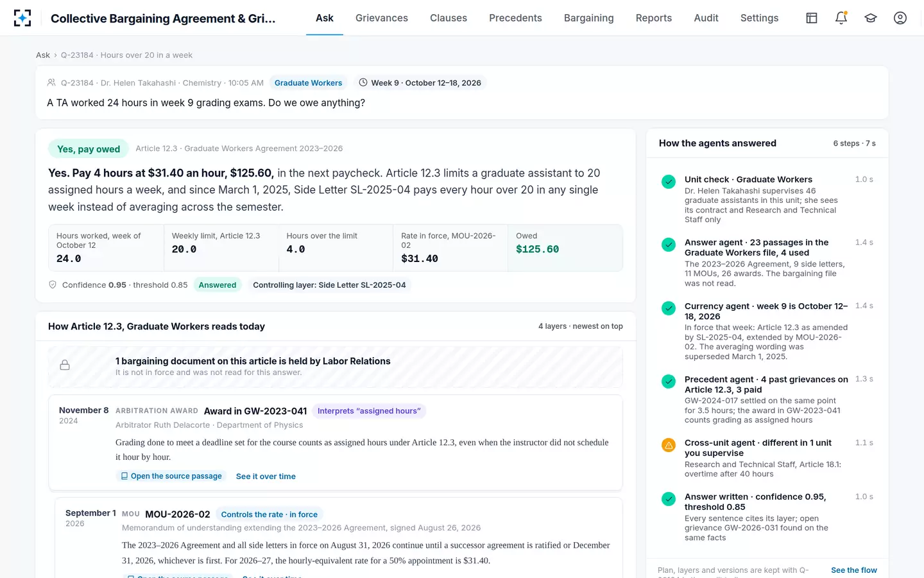Switch to the Ask tab
The width and height of the screenshot is (924, 578).
coord(325,18)
